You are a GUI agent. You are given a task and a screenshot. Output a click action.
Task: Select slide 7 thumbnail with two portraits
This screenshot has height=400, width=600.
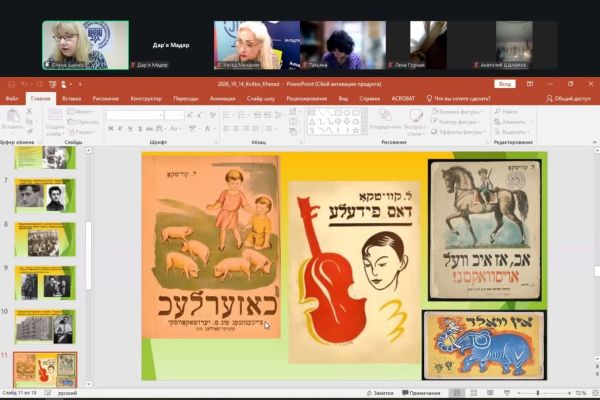click(45, 196)
